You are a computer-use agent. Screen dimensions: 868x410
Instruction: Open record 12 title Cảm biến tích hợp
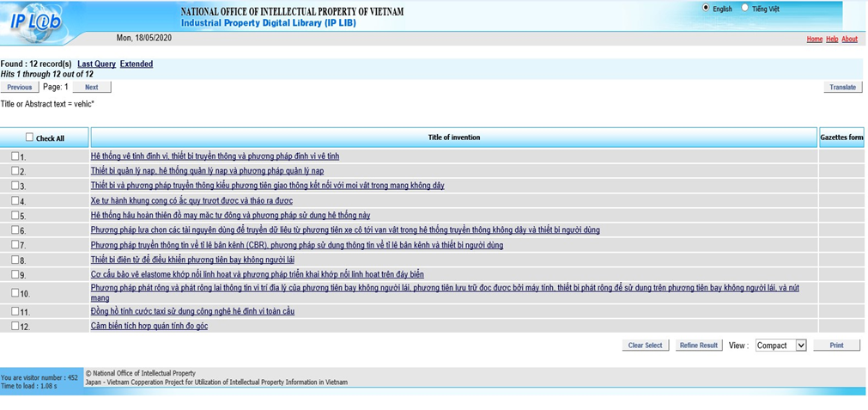click(149, 326)
